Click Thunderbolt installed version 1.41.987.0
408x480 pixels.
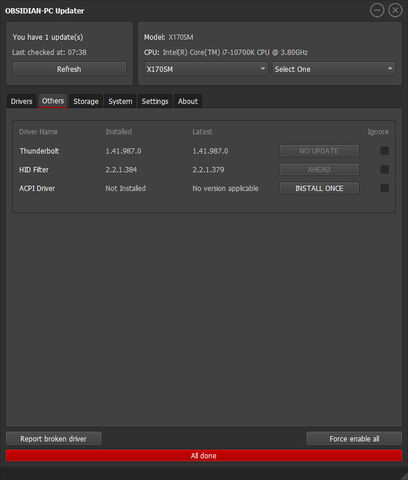click(123, 151)
